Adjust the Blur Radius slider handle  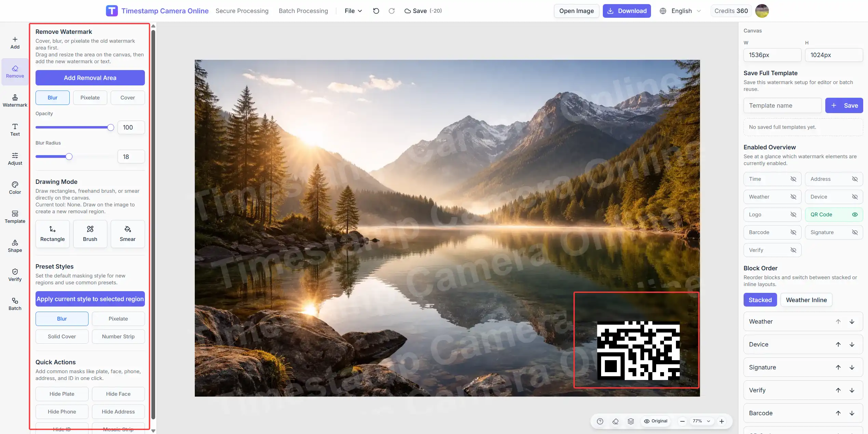coord(69,157)
